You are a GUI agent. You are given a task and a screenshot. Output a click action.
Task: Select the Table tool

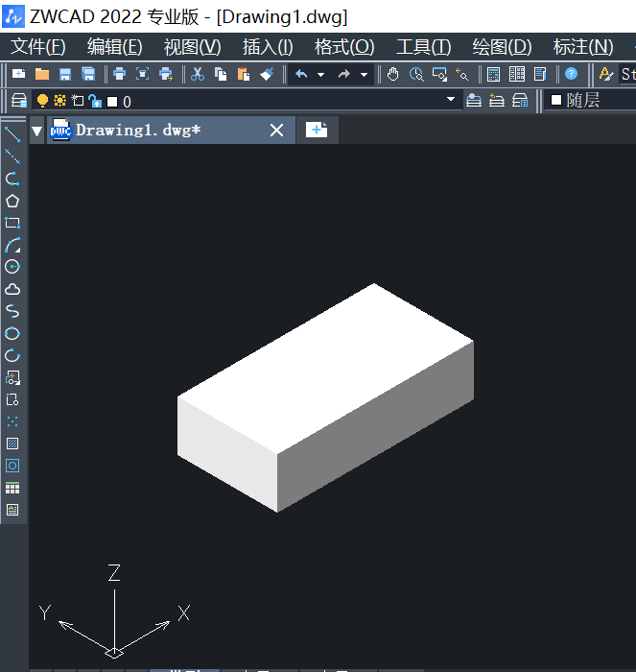click(12, 488)
